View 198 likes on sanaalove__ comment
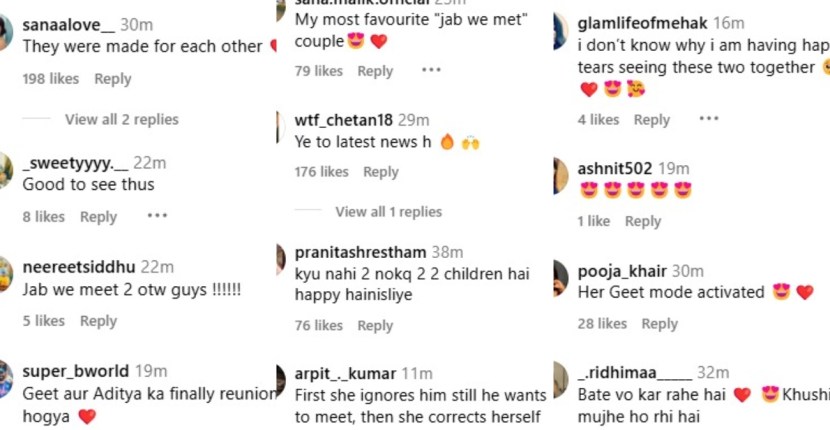The image size is (830, 430). [x=51, y=79]
